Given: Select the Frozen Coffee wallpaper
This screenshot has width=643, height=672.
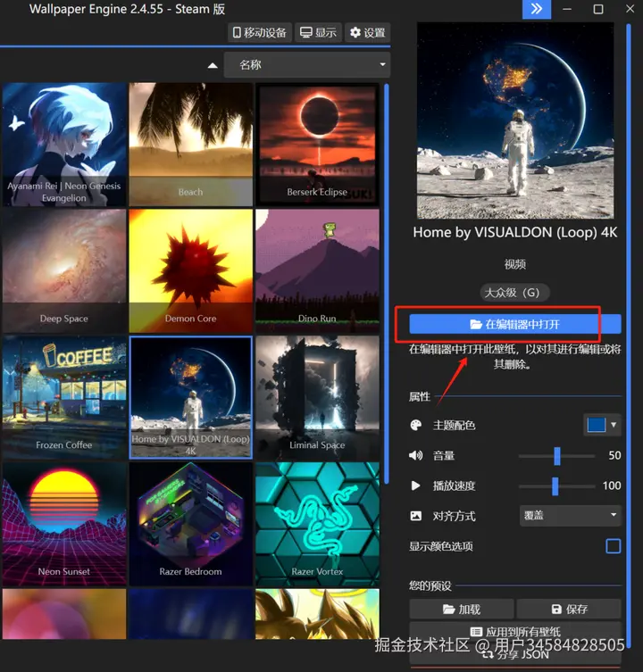Looking at the screenshot, I should (x=64, y=397).
